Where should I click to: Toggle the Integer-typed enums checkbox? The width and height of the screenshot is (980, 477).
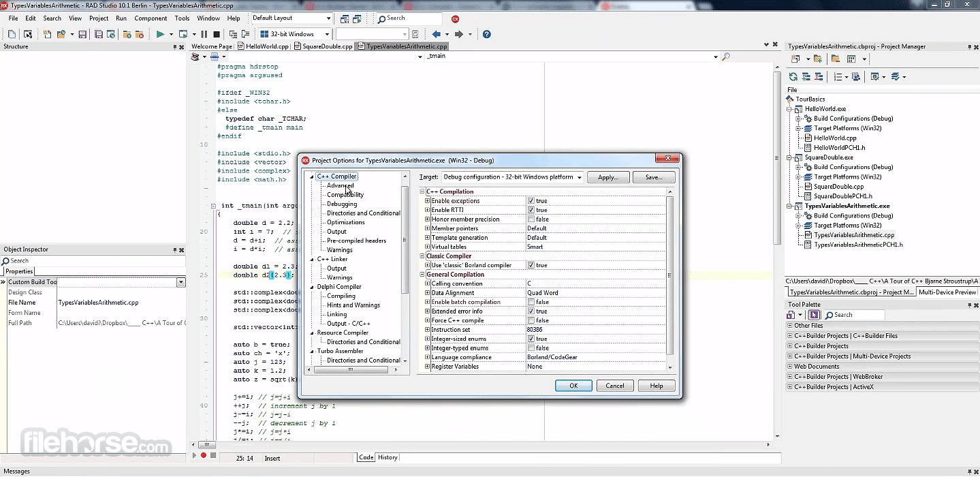click(x=531, y=348)
